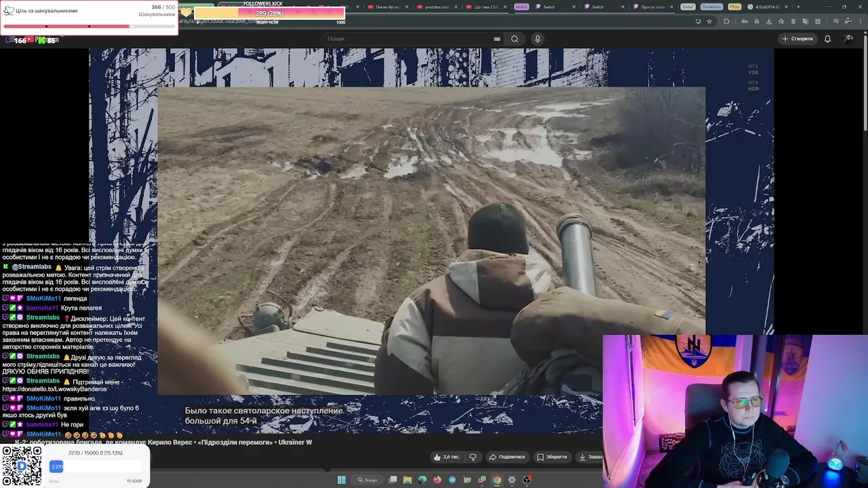
Task: Open Telegram from the taskbar
Action: [452, 480]
